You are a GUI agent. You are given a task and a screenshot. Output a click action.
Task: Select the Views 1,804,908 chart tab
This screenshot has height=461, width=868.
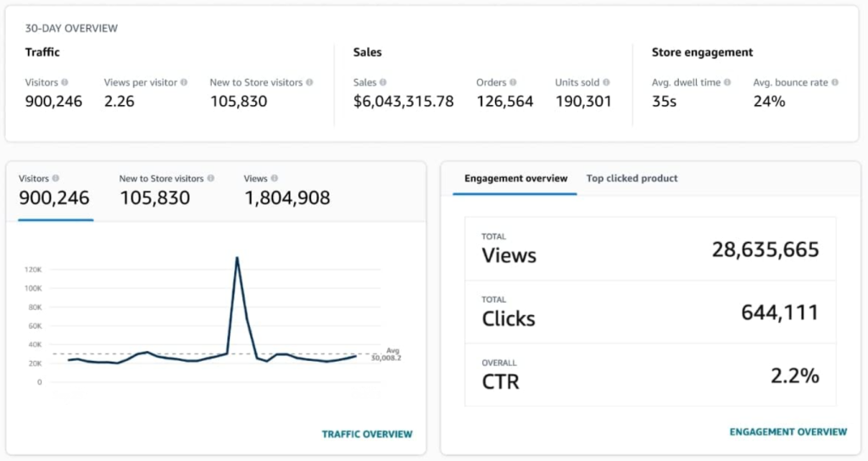click(x=287, y=192)
